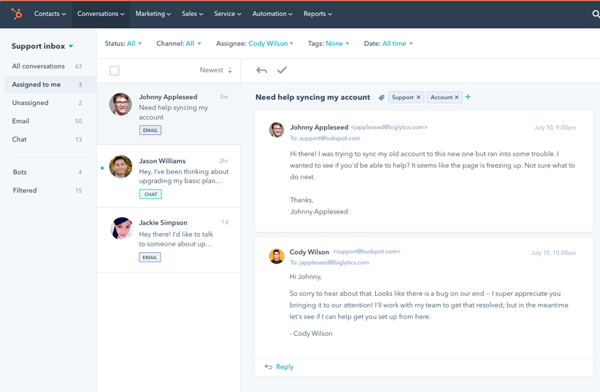Image resolution: width=600 pixels, height=392 pixels.
Task: Select the Unassigned view
Action: (50, 103)
